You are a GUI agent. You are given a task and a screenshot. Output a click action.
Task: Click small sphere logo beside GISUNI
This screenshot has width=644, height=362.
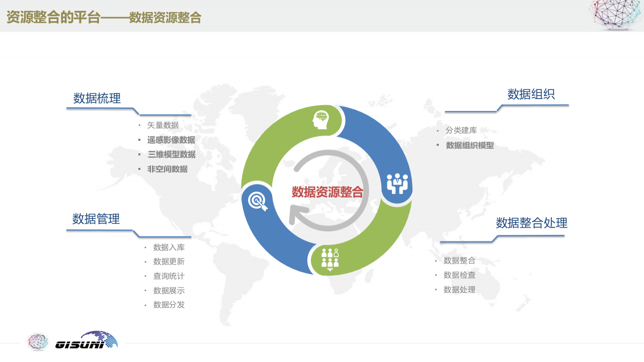[38, 341]
